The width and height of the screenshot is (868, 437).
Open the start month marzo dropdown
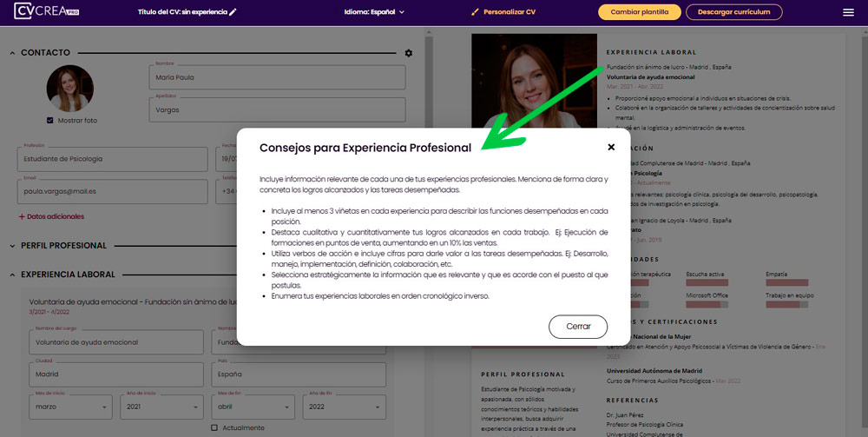tap(70, 407)
